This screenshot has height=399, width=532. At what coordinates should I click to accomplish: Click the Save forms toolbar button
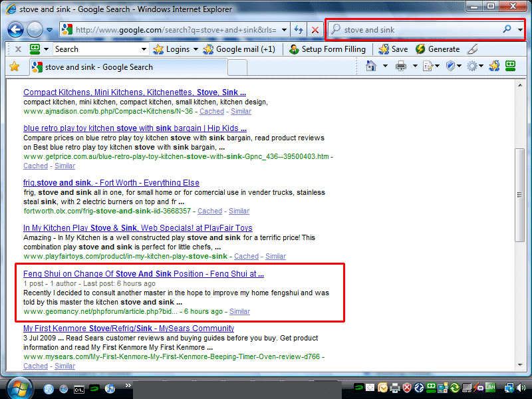pos(392,49)
